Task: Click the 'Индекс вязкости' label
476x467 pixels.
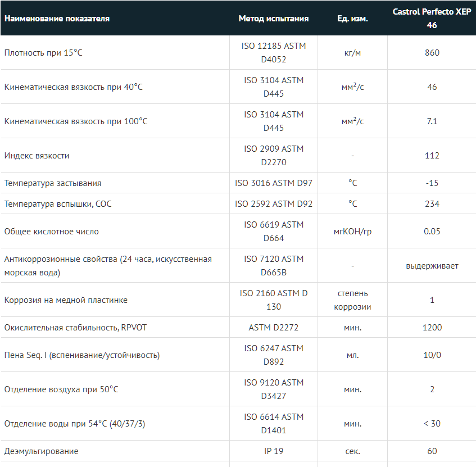Action: pos(37,156)
